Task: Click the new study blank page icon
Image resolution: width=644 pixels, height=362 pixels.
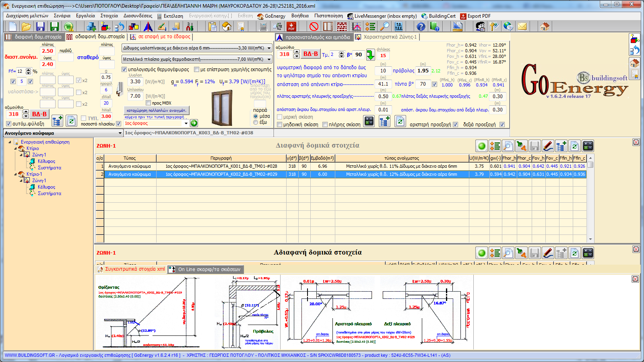Action: (x=12, y=27)
